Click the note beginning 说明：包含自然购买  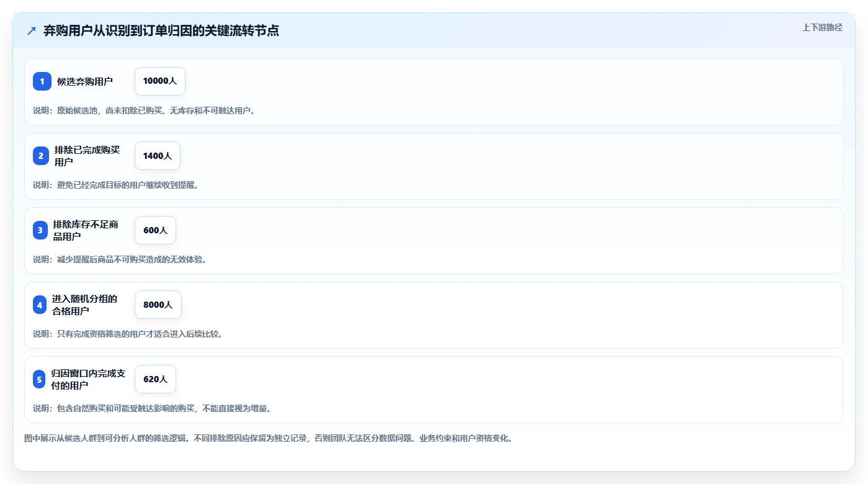click(152, 408)
